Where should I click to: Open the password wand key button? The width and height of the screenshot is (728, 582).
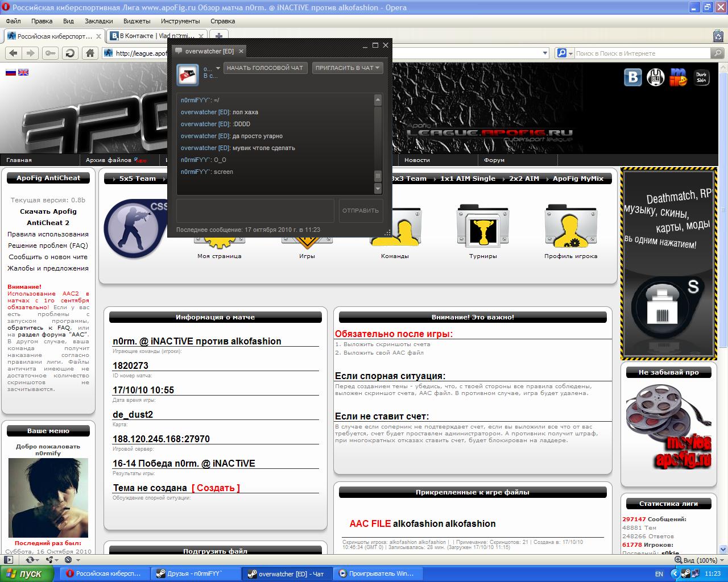point(50,53)
